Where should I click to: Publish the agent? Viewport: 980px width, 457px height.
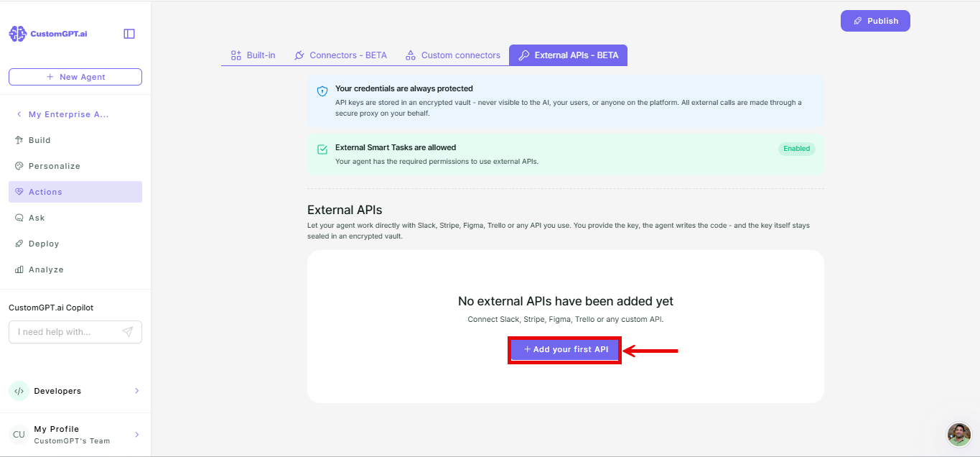tap(875, 21)
